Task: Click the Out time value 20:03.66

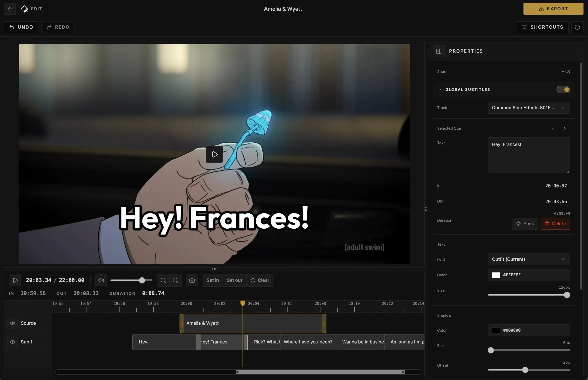Action: [556, 202]
